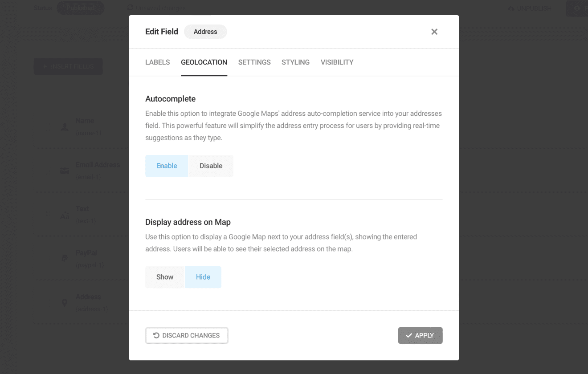Click the plus icon on Insert Fields
This screenshot has width=588, height=374.
click(x=44, y=66)
